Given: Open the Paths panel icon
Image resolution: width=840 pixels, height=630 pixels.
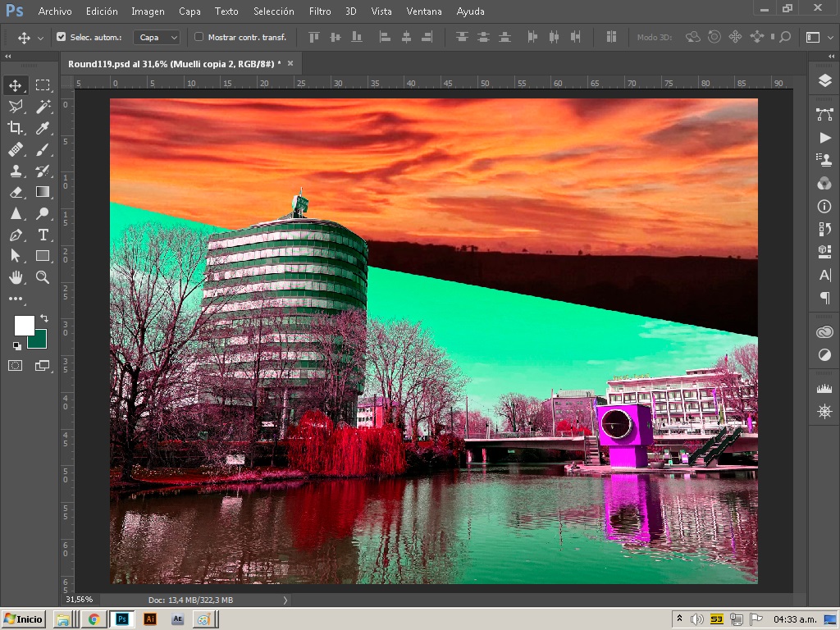Looking at the screenshot, I should (825, 114).
